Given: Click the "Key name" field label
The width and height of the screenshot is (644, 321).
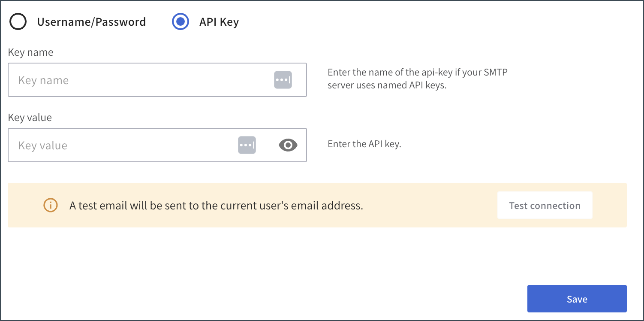Looking at the screenshot, I should point(30,52).
